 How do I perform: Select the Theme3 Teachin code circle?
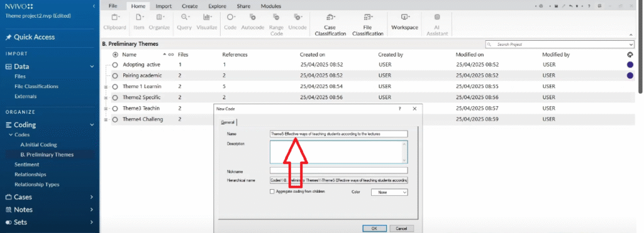coord(115,108)
